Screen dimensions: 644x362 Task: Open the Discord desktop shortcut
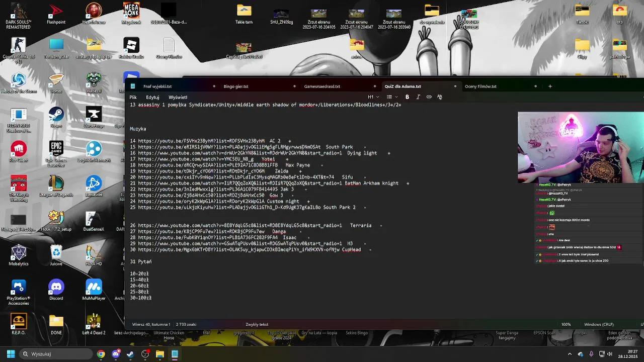56,290
